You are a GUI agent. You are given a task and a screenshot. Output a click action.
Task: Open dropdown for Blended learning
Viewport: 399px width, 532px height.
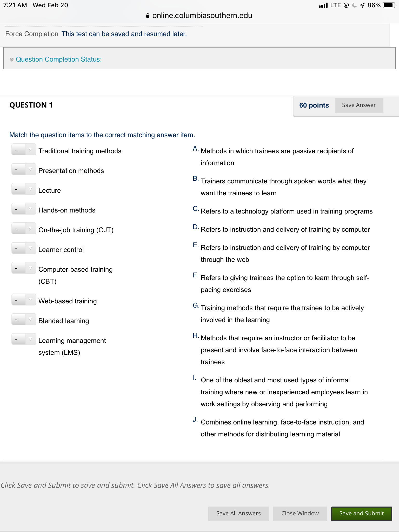[x=24, y=320]
